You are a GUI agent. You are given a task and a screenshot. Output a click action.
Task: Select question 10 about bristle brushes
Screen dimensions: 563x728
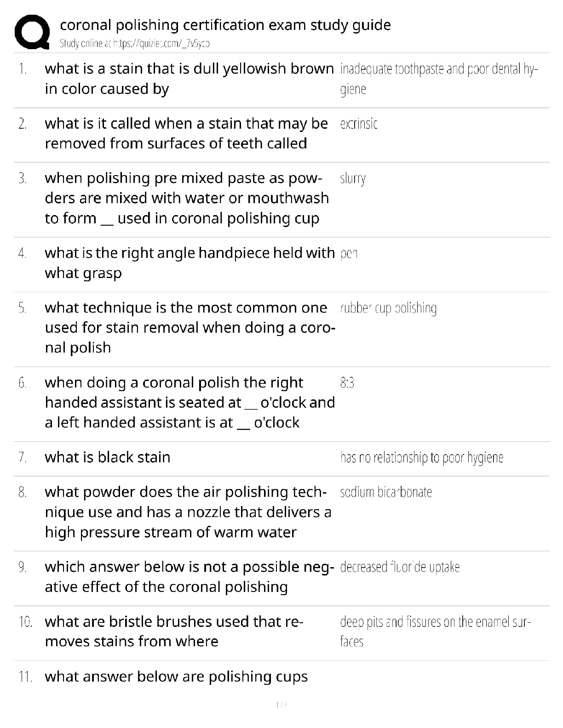click(174, 631)
